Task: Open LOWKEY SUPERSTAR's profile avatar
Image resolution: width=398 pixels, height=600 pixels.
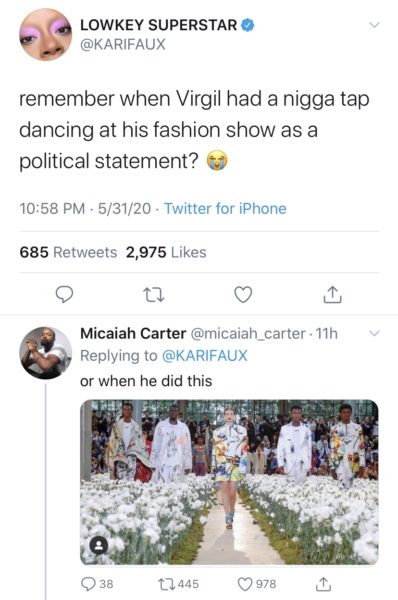Action: tap(45, 35)
